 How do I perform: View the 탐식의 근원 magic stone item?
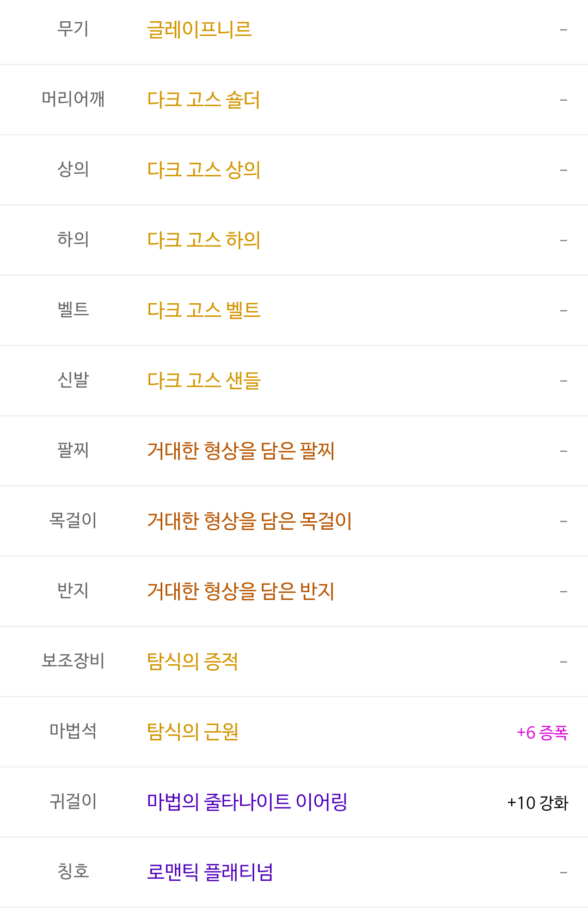[193, 732]
